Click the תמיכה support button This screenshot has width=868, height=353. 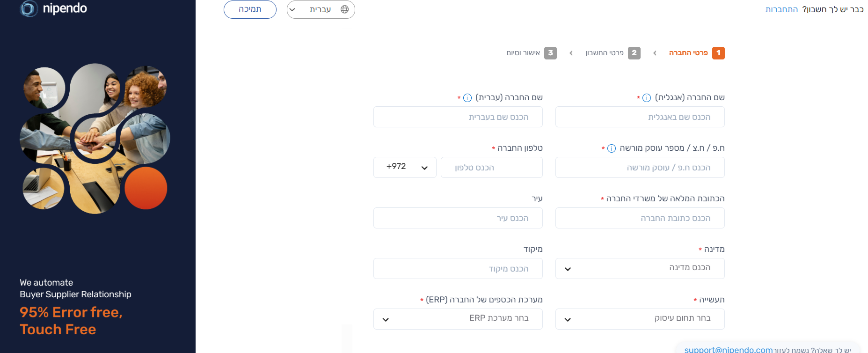[250, 9]
